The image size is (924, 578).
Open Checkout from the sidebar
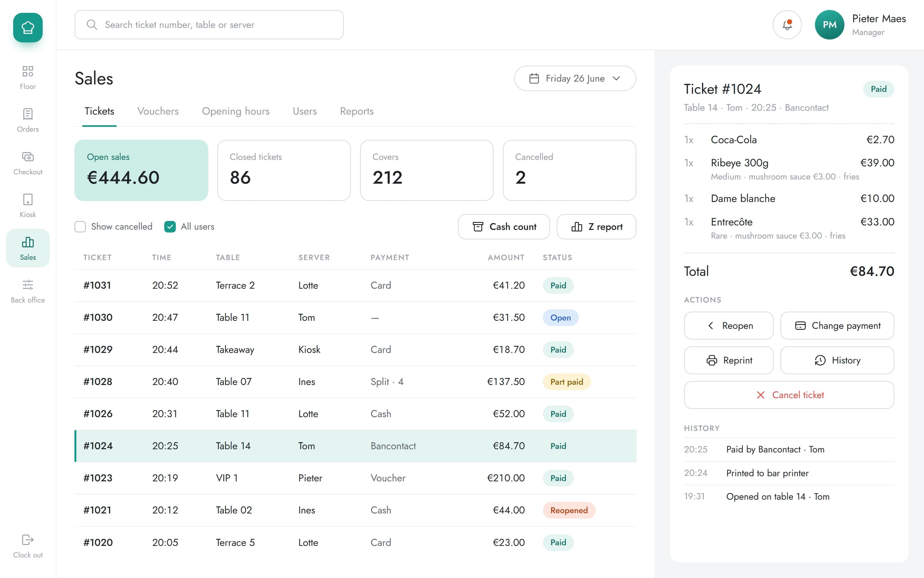[28, 163]
